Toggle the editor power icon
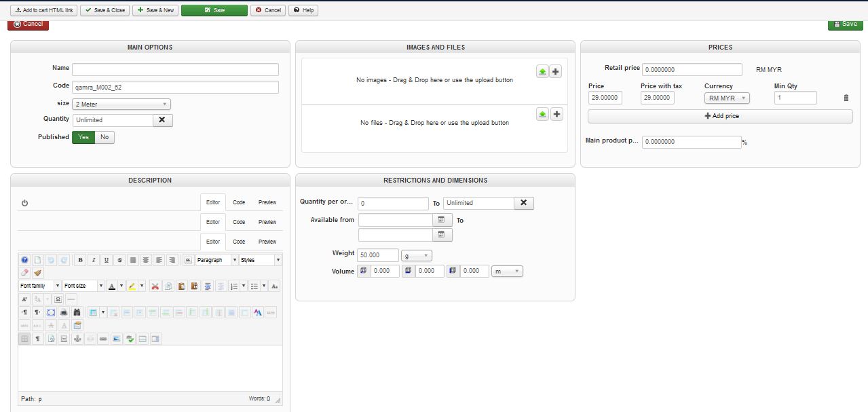 click(25, 203)
